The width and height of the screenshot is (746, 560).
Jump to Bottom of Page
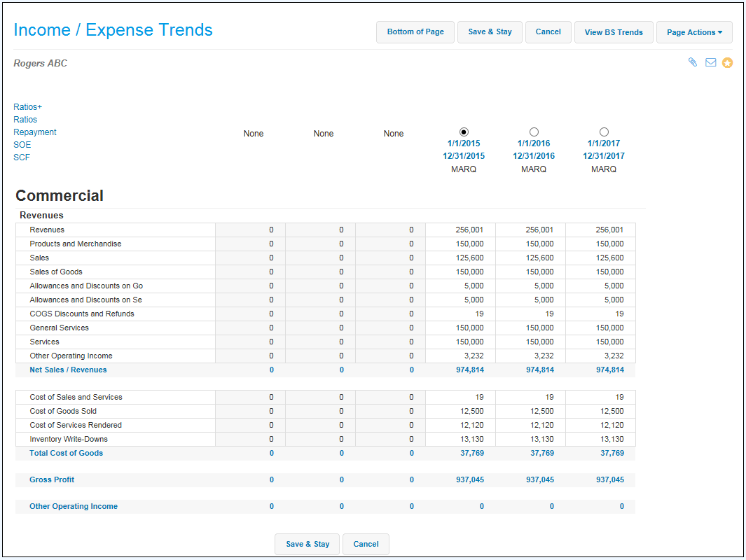[415, 32]
